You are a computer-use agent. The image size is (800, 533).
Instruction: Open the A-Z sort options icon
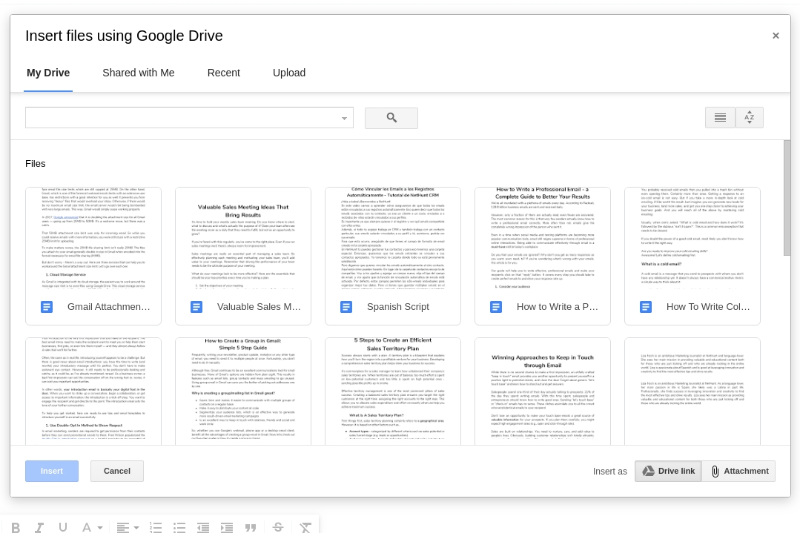pos(749,118)
